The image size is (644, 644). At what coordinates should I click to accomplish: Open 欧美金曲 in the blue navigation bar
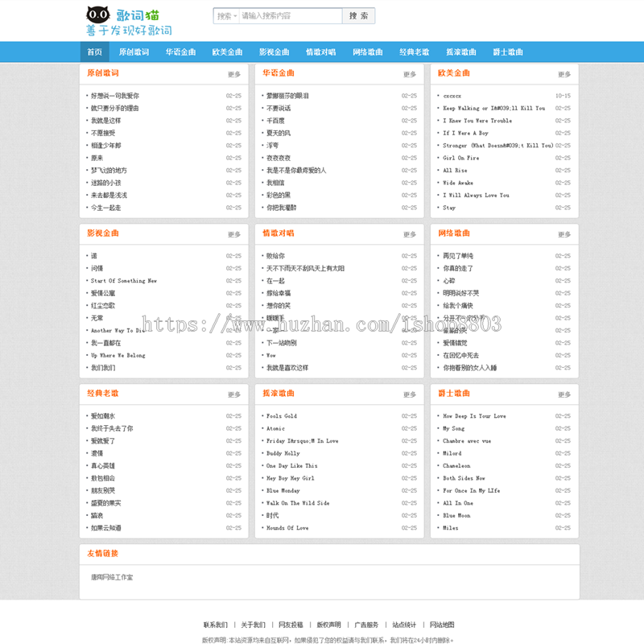(x=227, y=52)
